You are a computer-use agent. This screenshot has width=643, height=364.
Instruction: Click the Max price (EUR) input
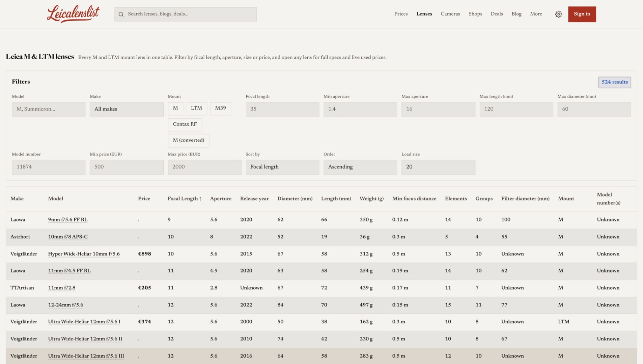pos(204,167)
